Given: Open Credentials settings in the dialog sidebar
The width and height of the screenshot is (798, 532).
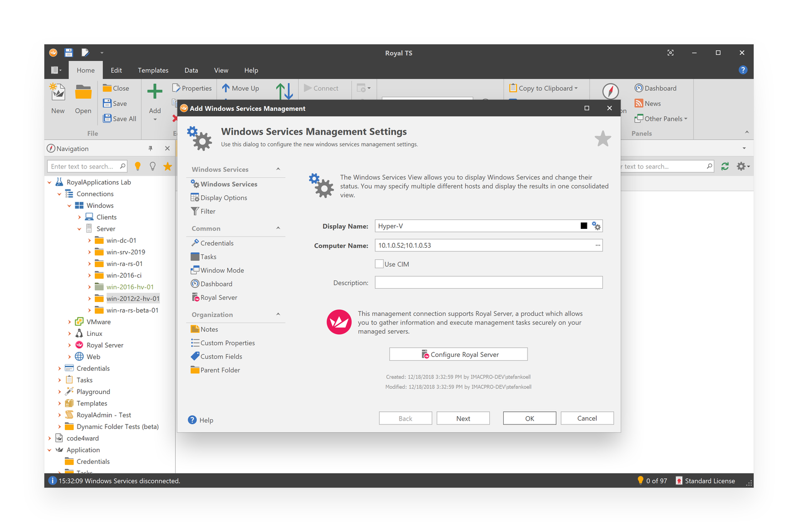Looking at the screenshot, I should [x=217, y=243].
